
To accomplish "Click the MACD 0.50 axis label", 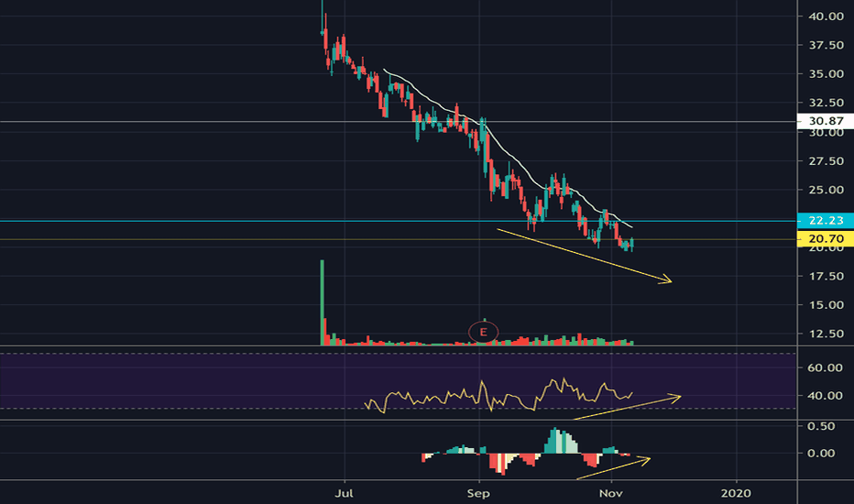I will 821,426.
